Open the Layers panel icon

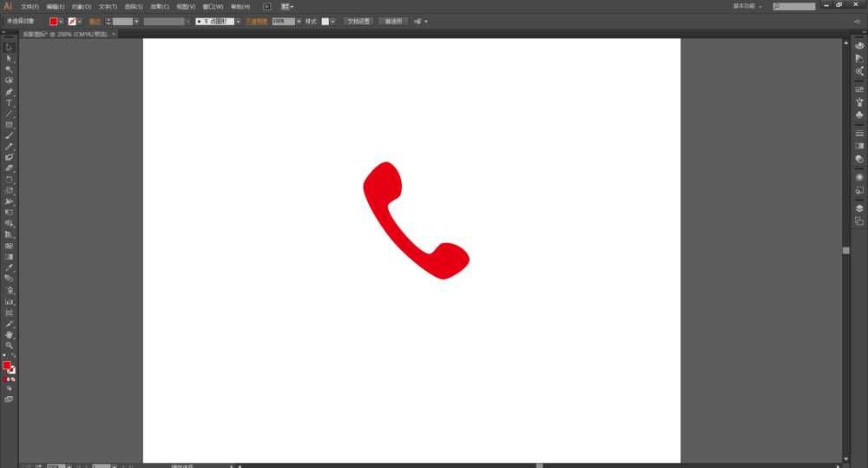click(x=859, y=208)
